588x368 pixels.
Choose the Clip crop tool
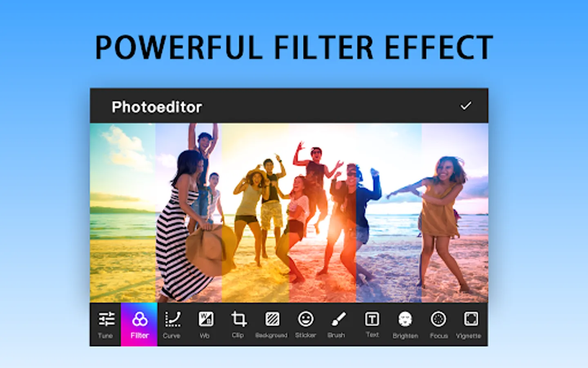pos(238,325)
